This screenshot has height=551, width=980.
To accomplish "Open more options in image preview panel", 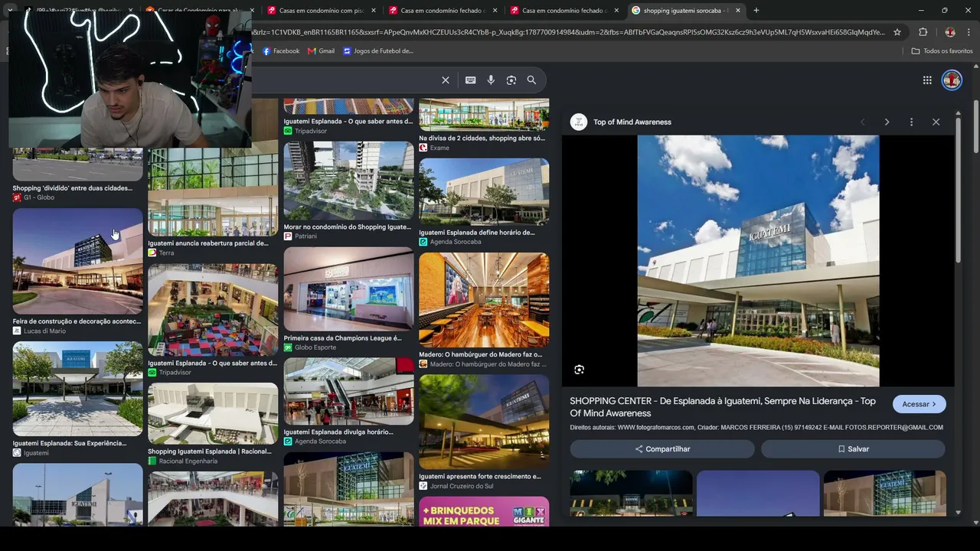I will coord(911,122).
